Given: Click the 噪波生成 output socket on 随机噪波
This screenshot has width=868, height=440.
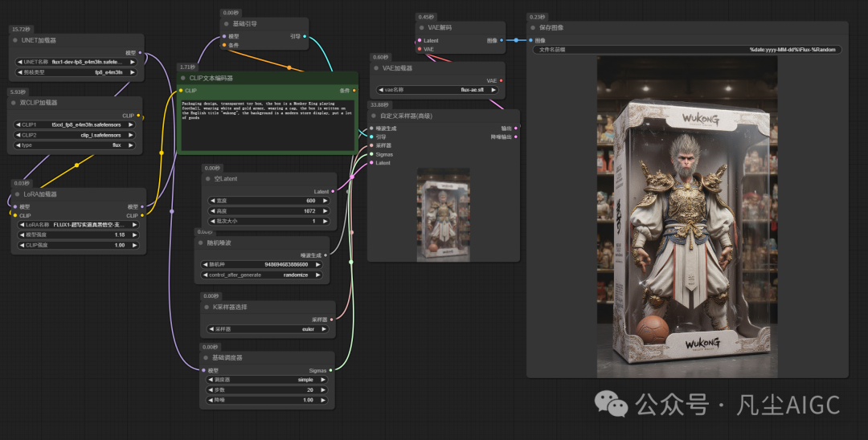Looking at the screenshot, I should [325, 255].
